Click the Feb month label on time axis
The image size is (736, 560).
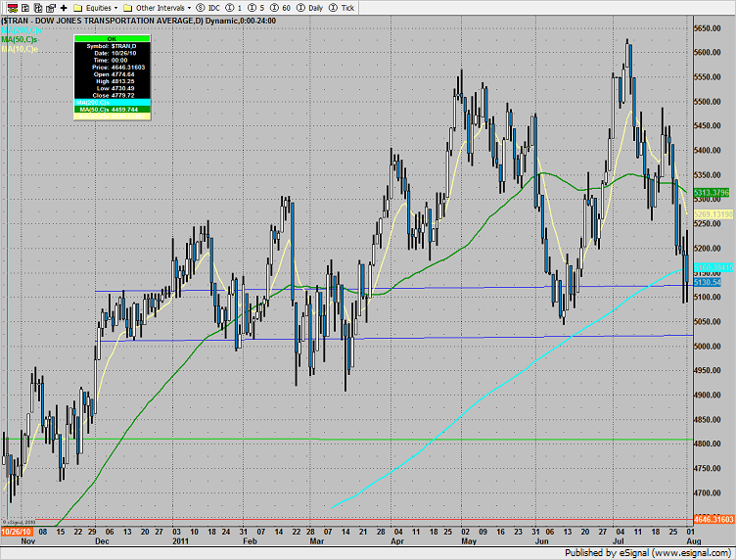pos(250,541)
